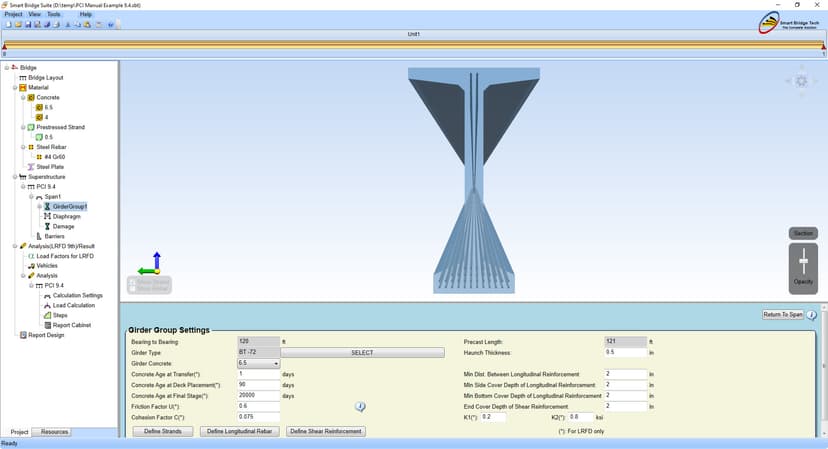Collapse the Concrete tree node
Image resolution: width=828 pixels, height=449 pixels.
pos(23,98)
